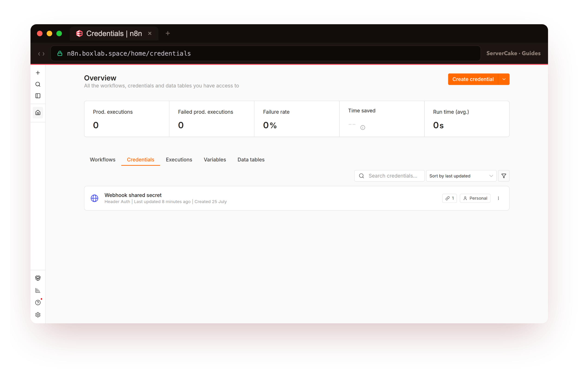Open the stacked box icon in sidebar
Screen dimensions: 588x379
(38, 278)
